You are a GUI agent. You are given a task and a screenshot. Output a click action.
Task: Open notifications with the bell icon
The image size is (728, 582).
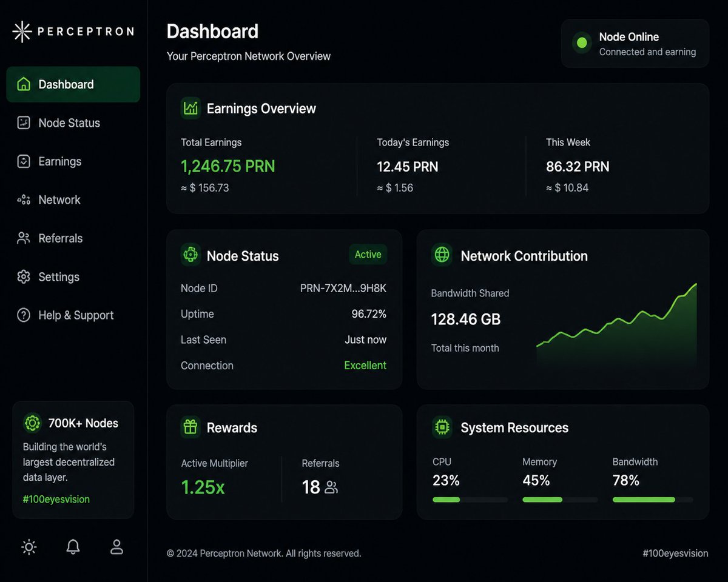click(73, 547)
